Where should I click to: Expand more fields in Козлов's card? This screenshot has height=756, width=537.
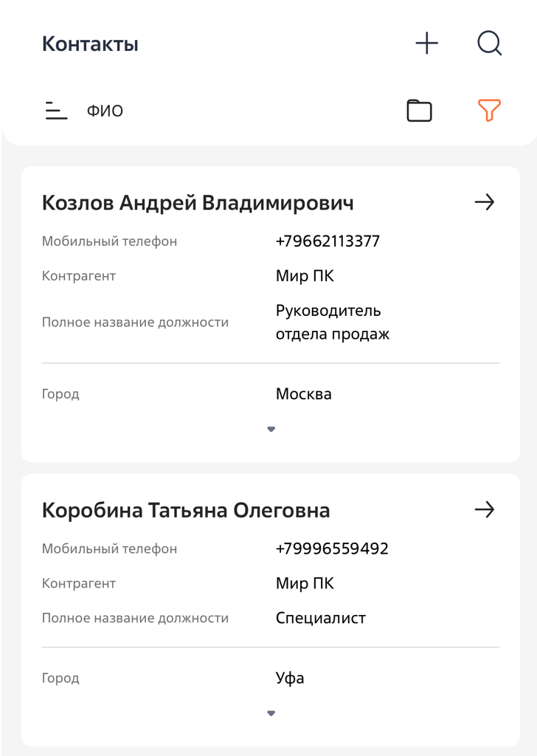point(271,429)
